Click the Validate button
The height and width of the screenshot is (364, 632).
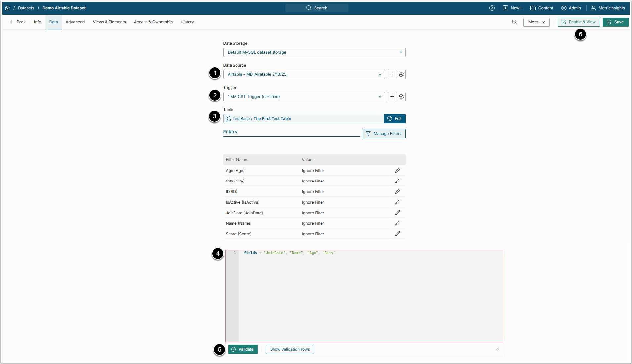click(x=242, y=349)
